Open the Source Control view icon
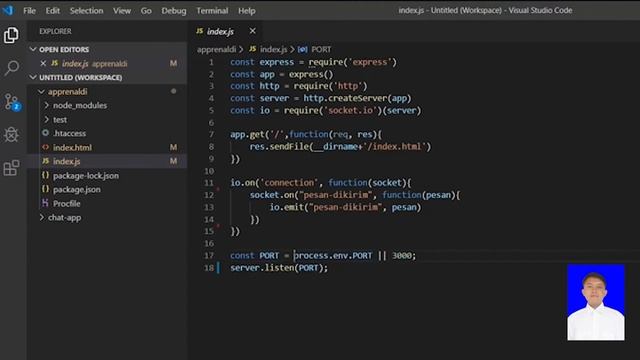 coord(11,102)
